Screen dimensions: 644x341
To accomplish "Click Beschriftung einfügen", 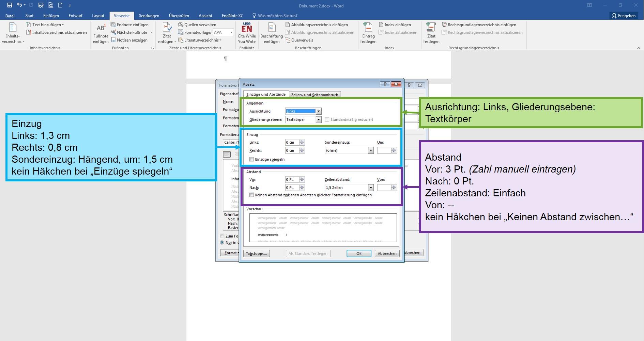I will [272, 33].
